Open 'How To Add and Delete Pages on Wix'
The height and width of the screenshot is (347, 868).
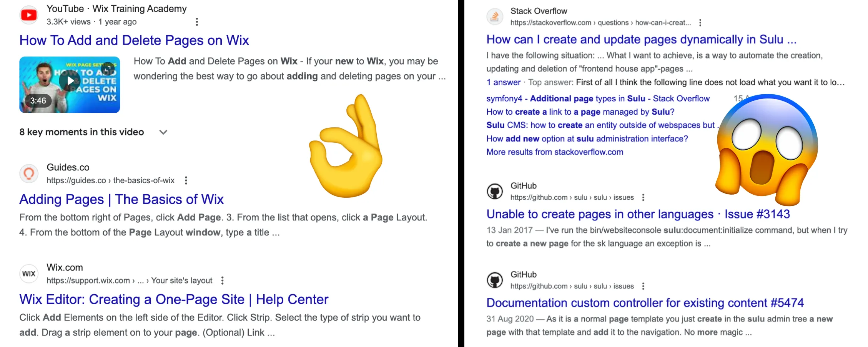pyautogui.click(x=134, y=40)
